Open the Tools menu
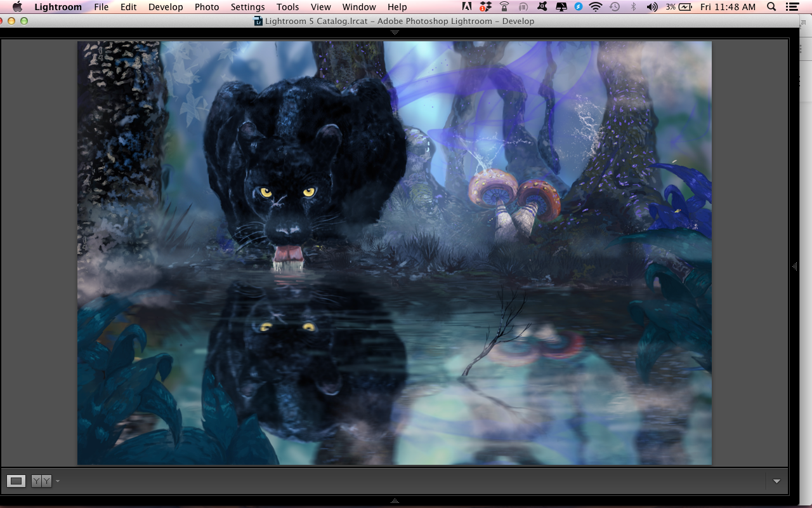Image resolution: width=812 pixels, height=508 pixels. [x=287, y=7]
